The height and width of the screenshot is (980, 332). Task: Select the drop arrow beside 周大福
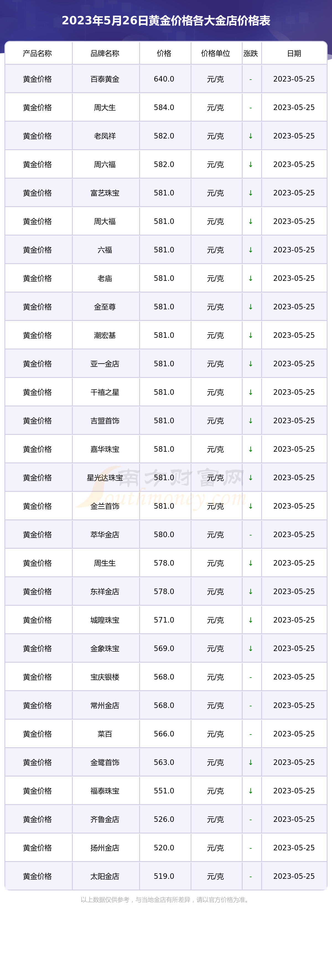click(x=251, y=221)
